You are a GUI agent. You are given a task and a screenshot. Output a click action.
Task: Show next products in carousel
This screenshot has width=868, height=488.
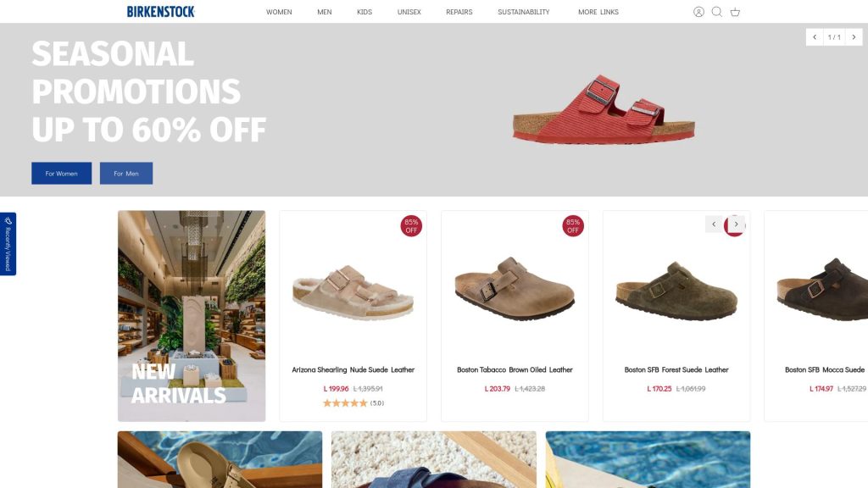click(736, 224)
